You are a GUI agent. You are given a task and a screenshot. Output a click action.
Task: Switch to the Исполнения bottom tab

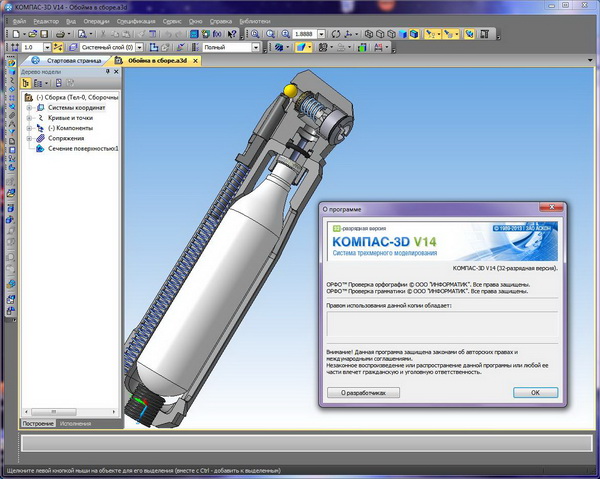coord(75,425)
